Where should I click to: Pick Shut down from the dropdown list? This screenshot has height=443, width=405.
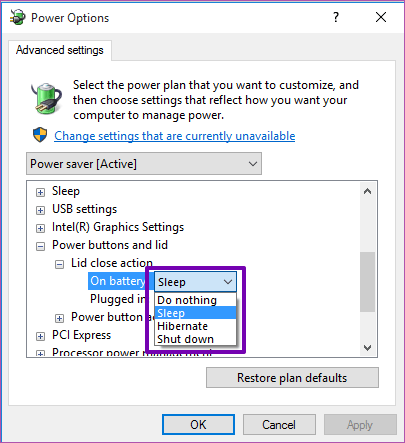pyautogui.click(x=195, y=339)
